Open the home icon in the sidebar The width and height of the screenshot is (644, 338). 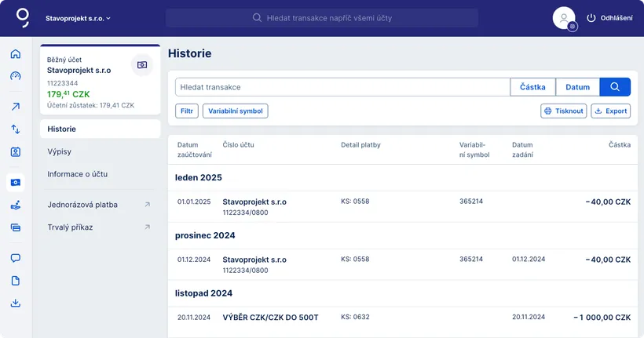[x=15, y=54]
